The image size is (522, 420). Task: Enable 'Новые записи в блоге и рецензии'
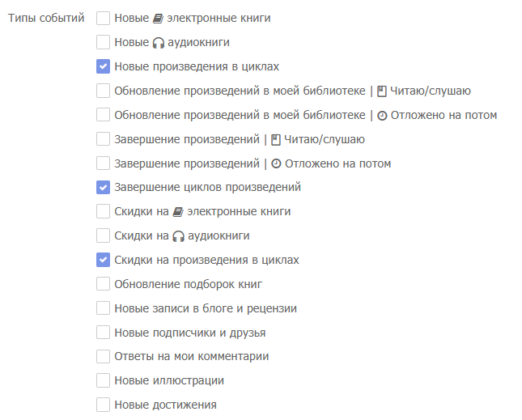[103, 308]
